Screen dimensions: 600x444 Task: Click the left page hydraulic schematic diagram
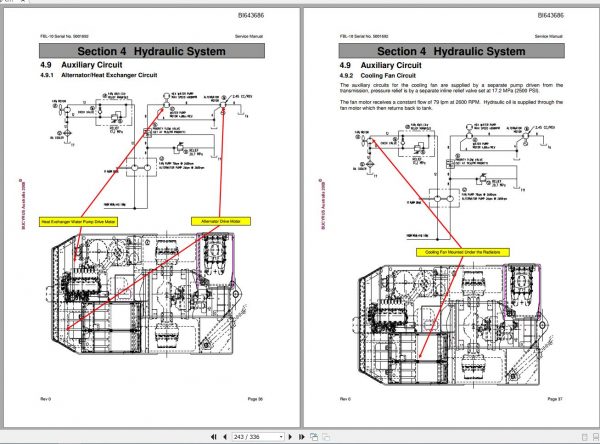coord(151,151)
